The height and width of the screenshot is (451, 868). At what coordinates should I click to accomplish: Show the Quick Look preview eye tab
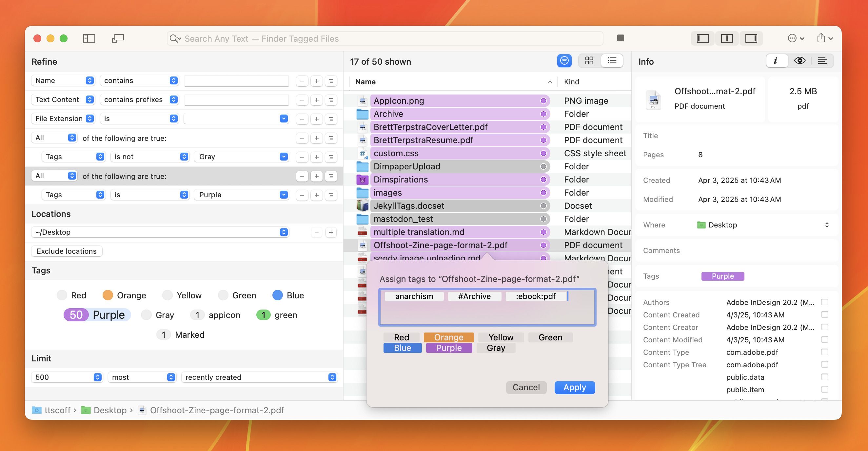point(799,61)
